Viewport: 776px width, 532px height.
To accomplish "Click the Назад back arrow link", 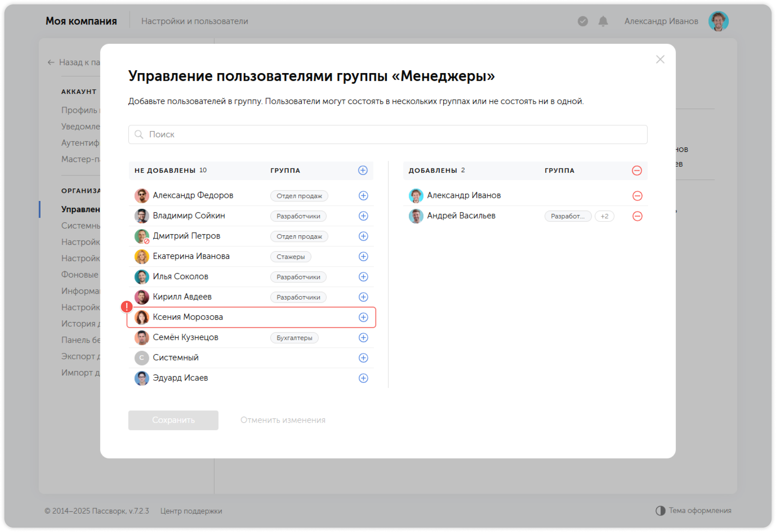I will coord(50,62).
